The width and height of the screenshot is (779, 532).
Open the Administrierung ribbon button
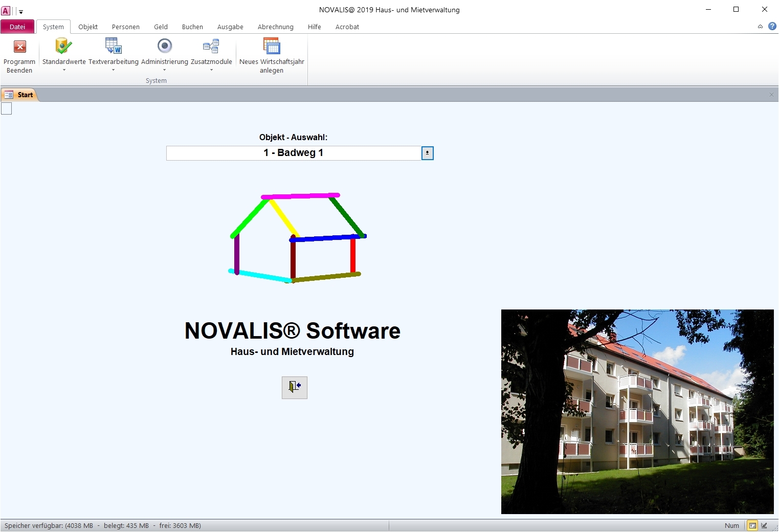click(x=165, y=54)
